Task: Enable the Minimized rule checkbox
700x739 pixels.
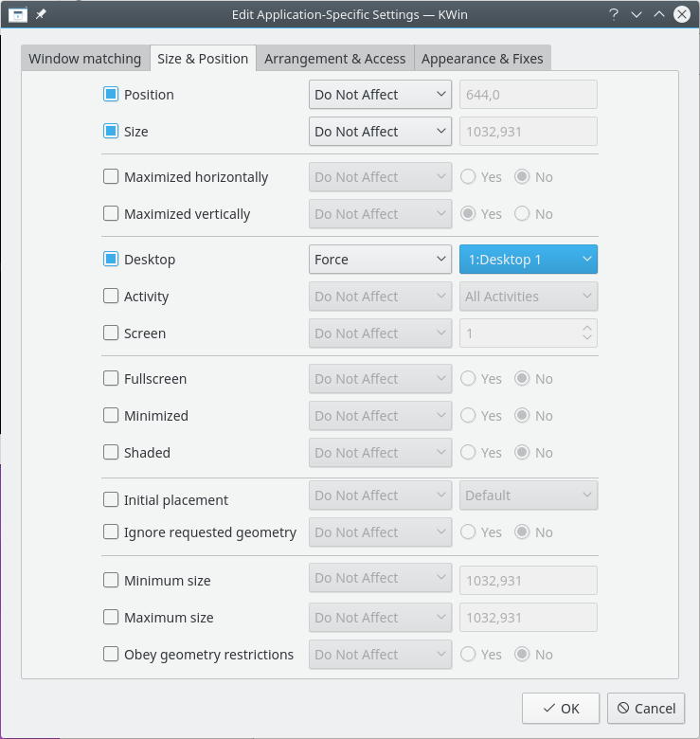Action: pyautogui.click(x=111, y=416)
